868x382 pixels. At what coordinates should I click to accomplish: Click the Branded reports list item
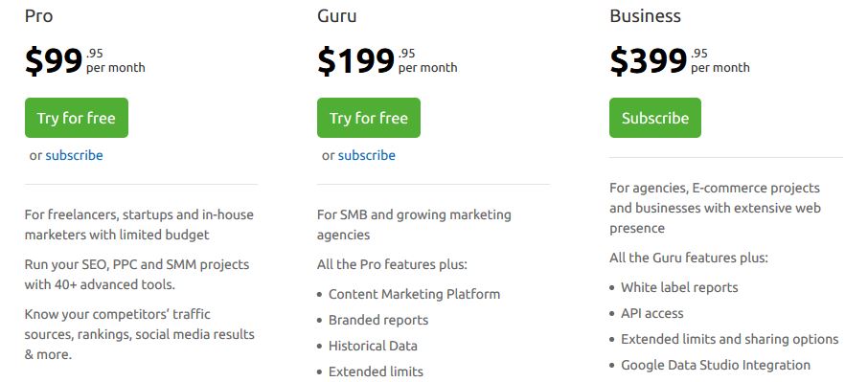point(378,320)
